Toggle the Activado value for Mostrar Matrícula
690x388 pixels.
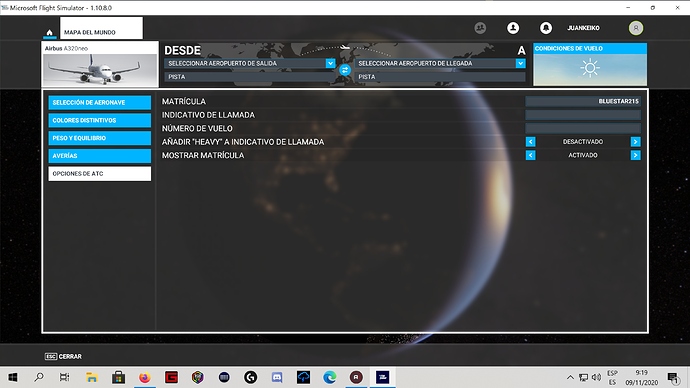click(583, 155)
